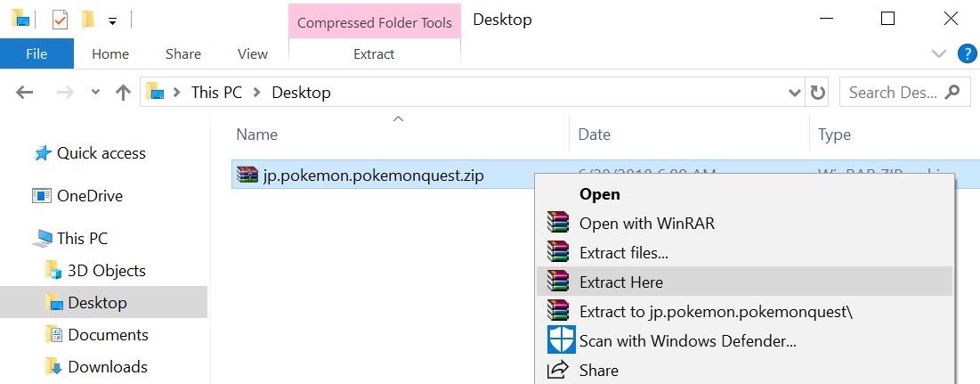Sort files by the Name column header

(x=257, y=135)
